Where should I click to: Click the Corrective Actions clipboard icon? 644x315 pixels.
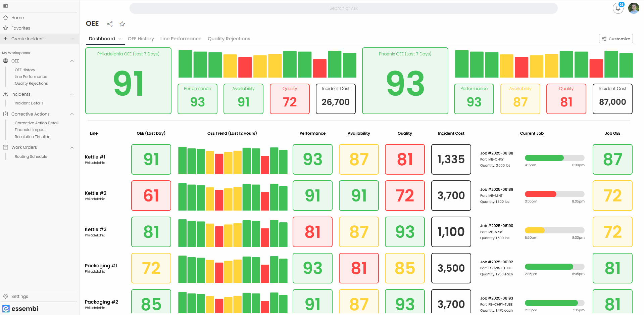click(5, 114)
